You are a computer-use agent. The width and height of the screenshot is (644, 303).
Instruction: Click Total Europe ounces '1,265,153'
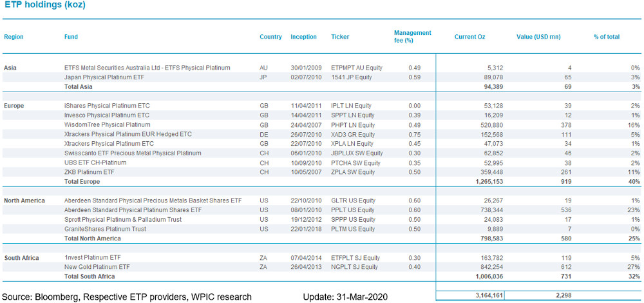(x=488, y=182)
